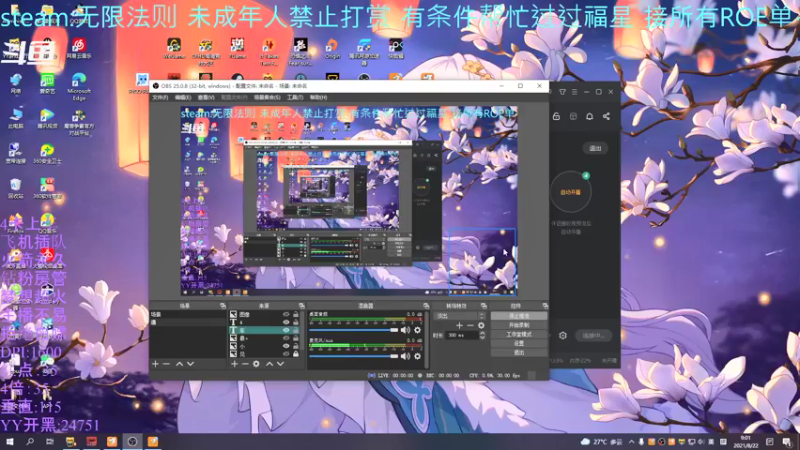Open the gear settings in the right window's bottom area
The height and width of the screenshot is (450, 800).
click(x=563, y=335)
